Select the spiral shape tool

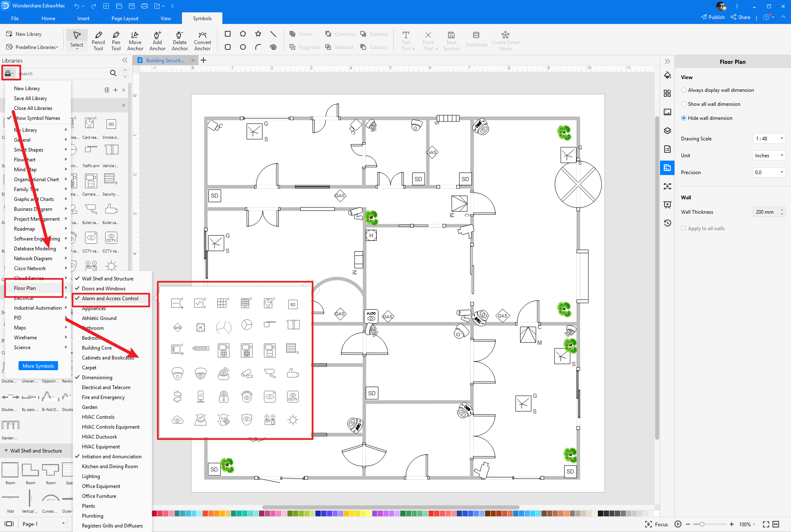(273, 47)
